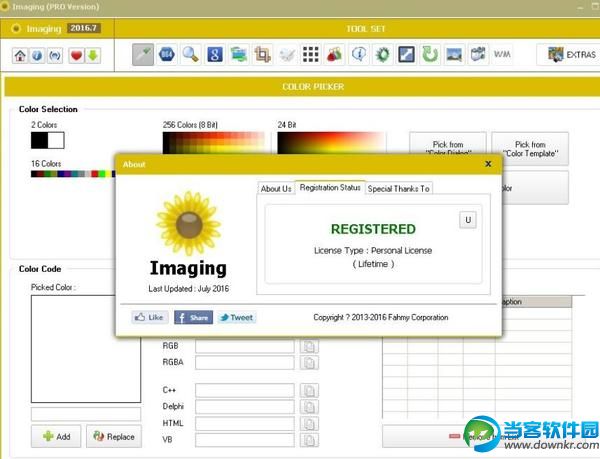Click the RGB text field
The image size is (600, 459).
[x=245, y=346]
